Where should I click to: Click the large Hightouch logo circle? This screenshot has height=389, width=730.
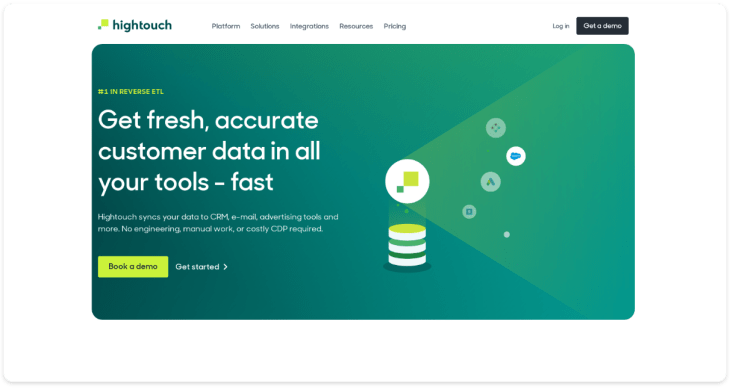(x=407, y=181)
